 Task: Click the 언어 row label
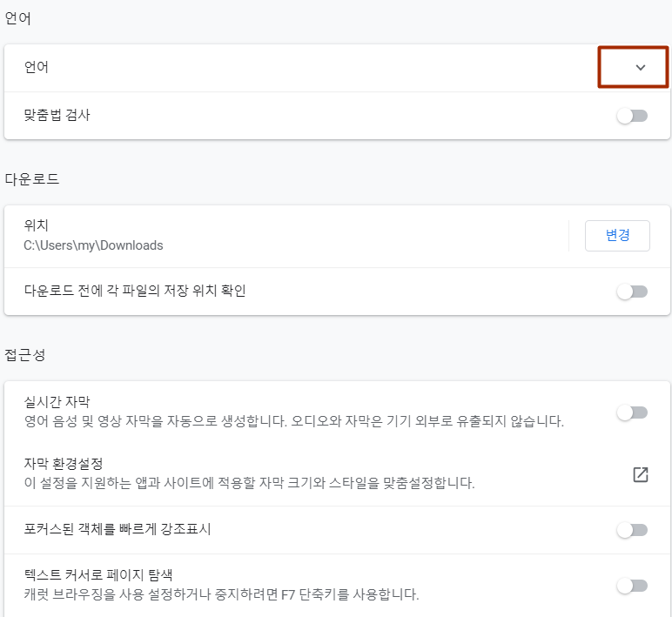pyautogui.click(x=37, y=67)
